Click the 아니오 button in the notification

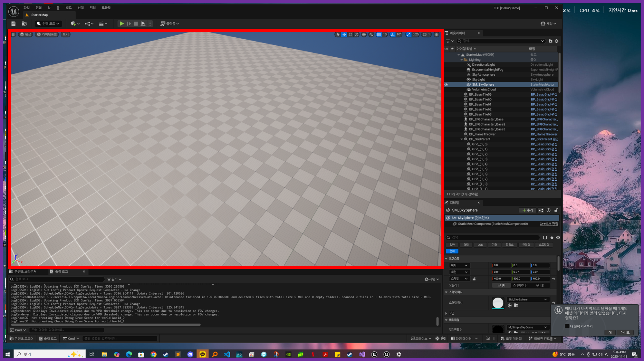(x=624, y=332)
